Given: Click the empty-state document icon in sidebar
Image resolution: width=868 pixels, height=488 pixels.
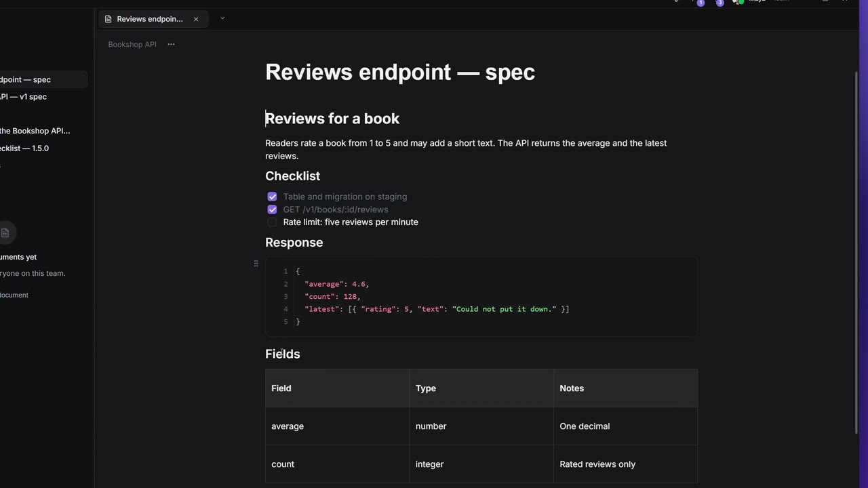Looking at the screenshot, I should point(5,232).
